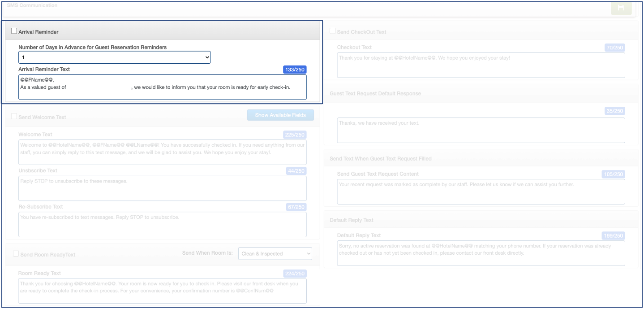
Task: Click the 225/250 Welcome Text counter badge
Action: 295,135
